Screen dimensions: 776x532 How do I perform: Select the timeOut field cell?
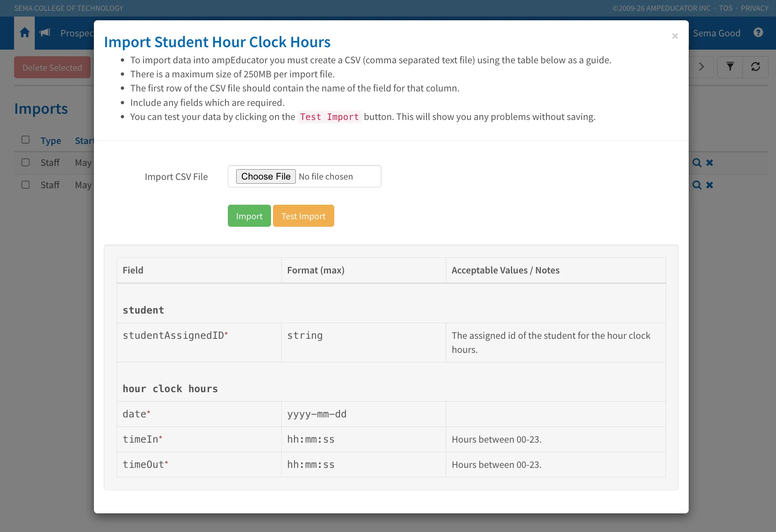coord(199,465)
